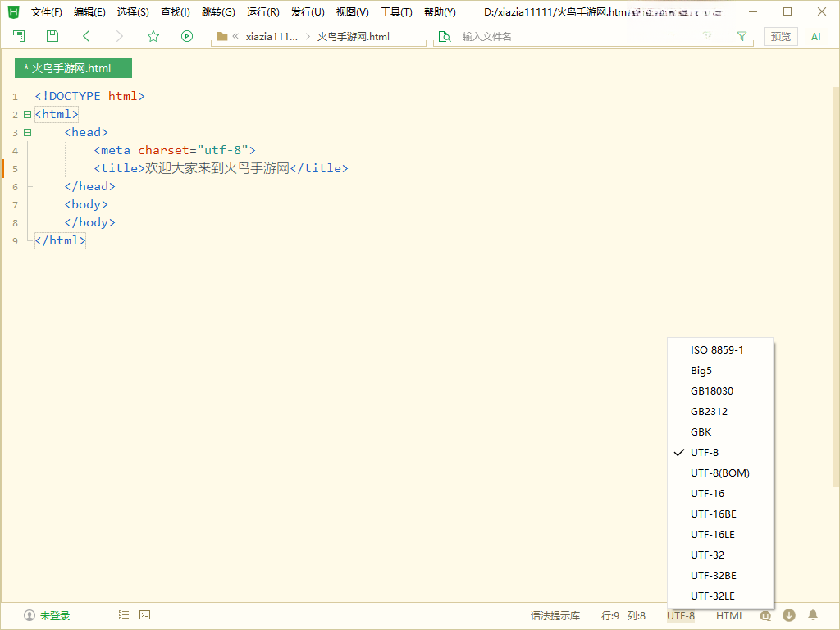
Task: Open the AI assistant
Action: 816,36
